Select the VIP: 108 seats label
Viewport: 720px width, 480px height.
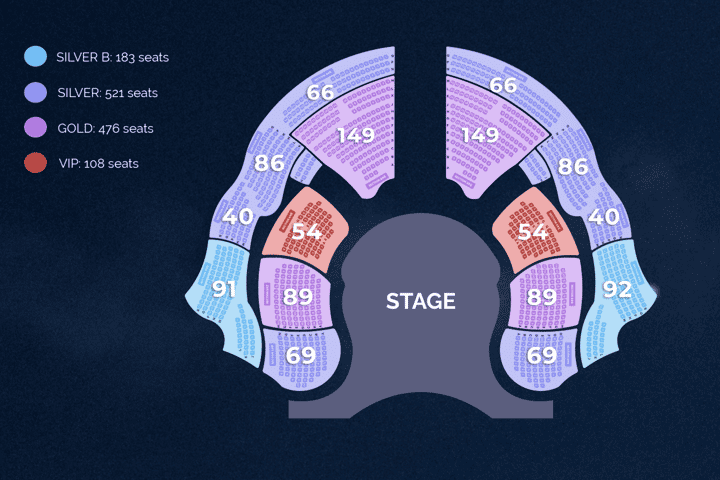pos(98,164)
